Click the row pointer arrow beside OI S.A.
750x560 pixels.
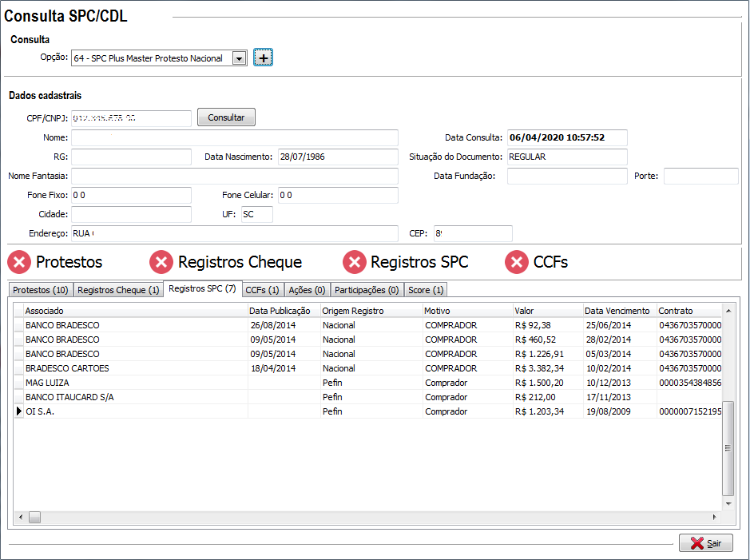19,411
